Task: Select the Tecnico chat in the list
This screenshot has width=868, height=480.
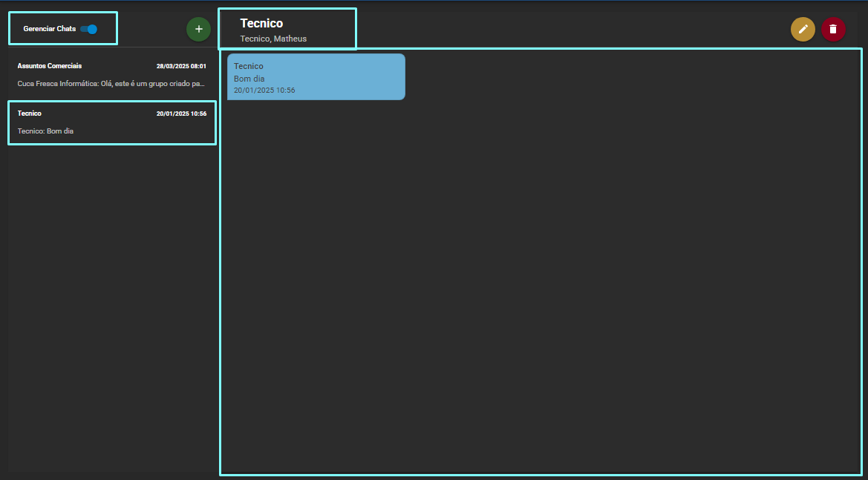Action: click(x=112, y=122)
